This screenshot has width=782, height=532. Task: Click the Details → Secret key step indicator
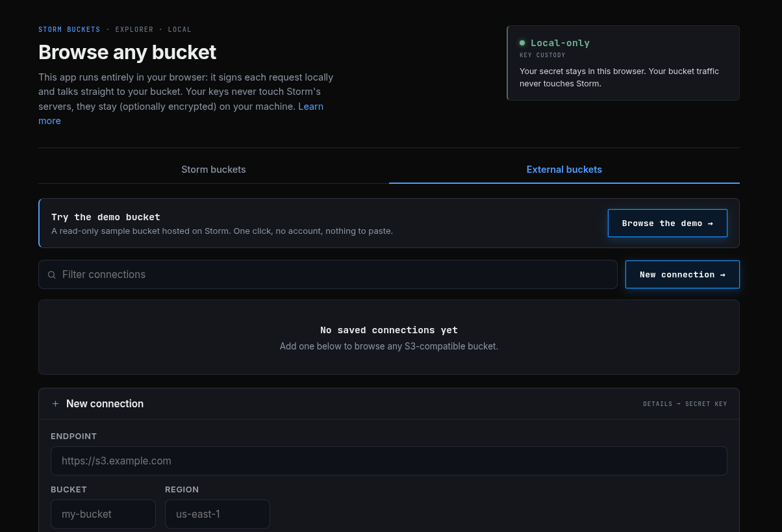click(685, 404)
